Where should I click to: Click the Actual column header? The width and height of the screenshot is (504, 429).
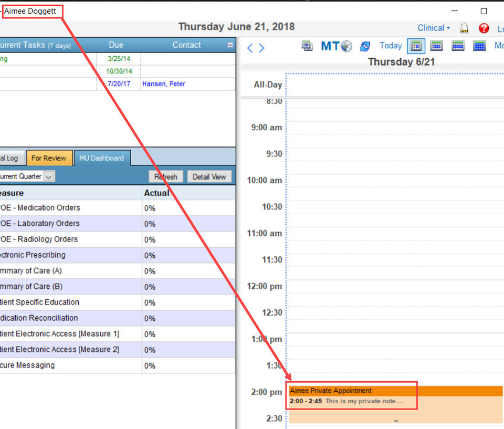coord(188,193)
